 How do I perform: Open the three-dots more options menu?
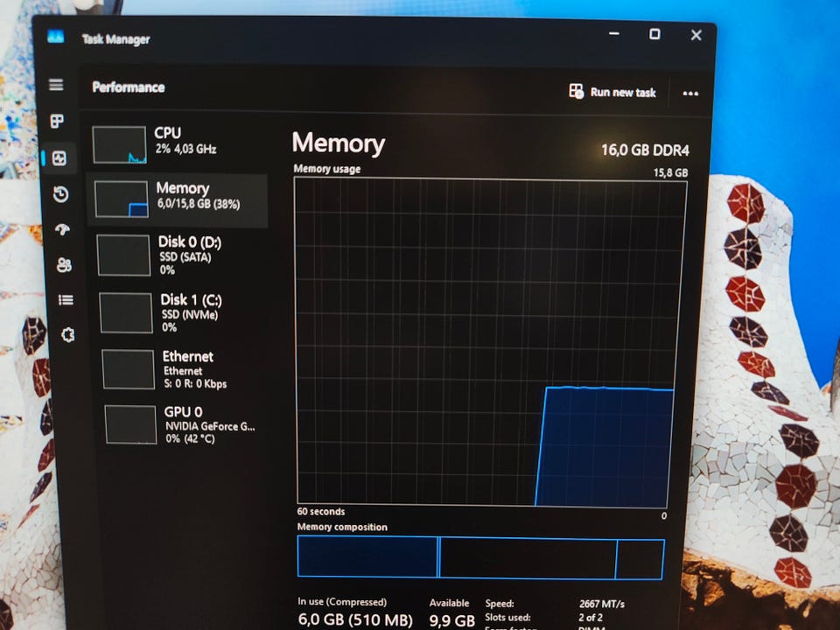690,94
